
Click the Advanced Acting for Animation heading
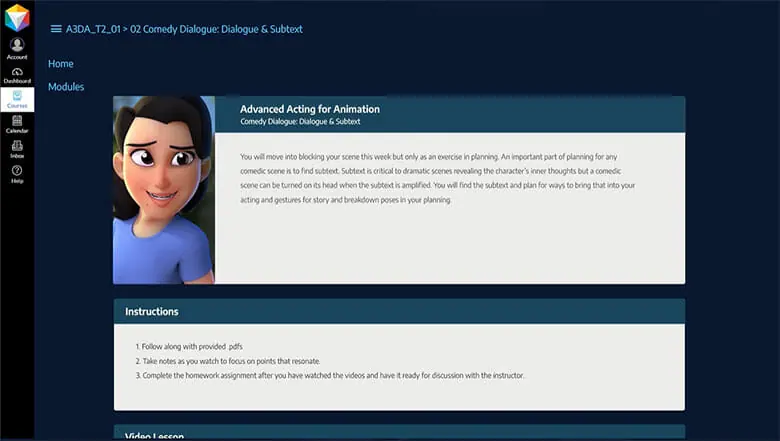click(309, 109)
